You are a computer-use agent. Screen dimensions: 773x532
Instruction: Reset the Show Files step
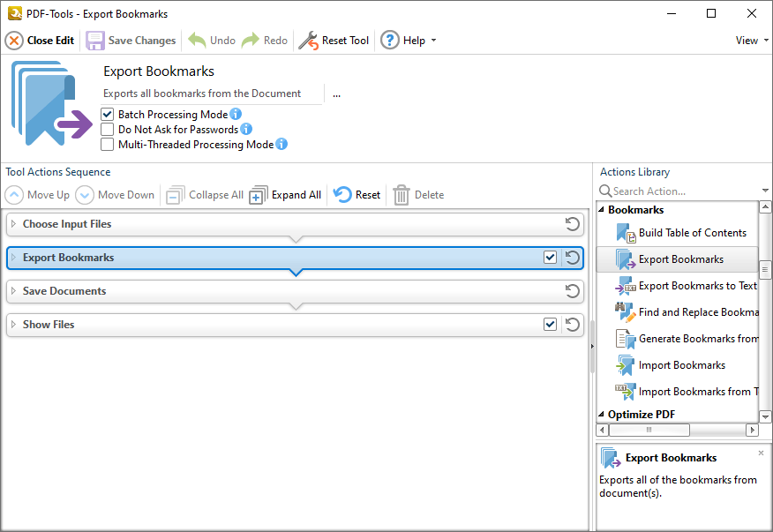[x=573, y=325]
